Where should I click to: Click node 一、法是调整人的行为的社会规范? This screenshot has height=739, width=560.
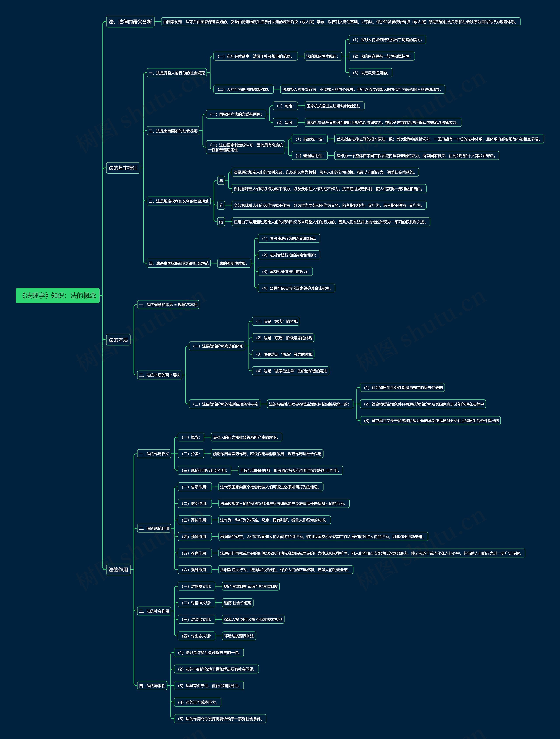[x=177, y=73]
